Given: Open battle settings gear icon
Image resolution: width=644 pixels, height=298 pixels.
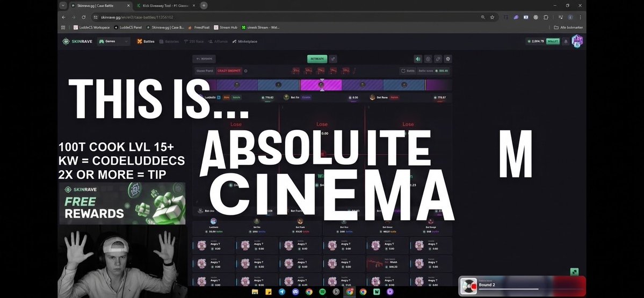Looking at the screenshot, I should coord(448,59).
